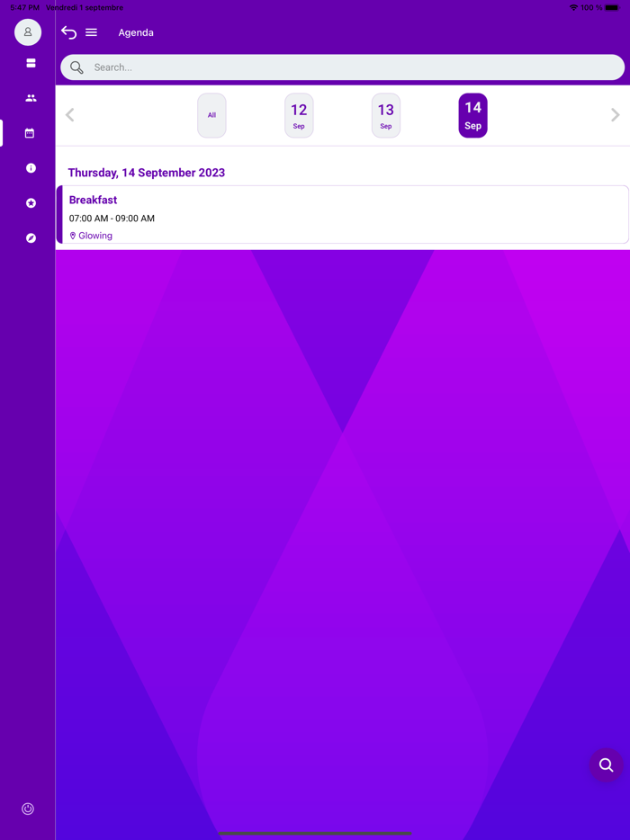Tap the 5:47 PM status bar clock
Image resolution: width=630 pixels, height=840 pixels.
pyautogui.click(x=24, y=7)
